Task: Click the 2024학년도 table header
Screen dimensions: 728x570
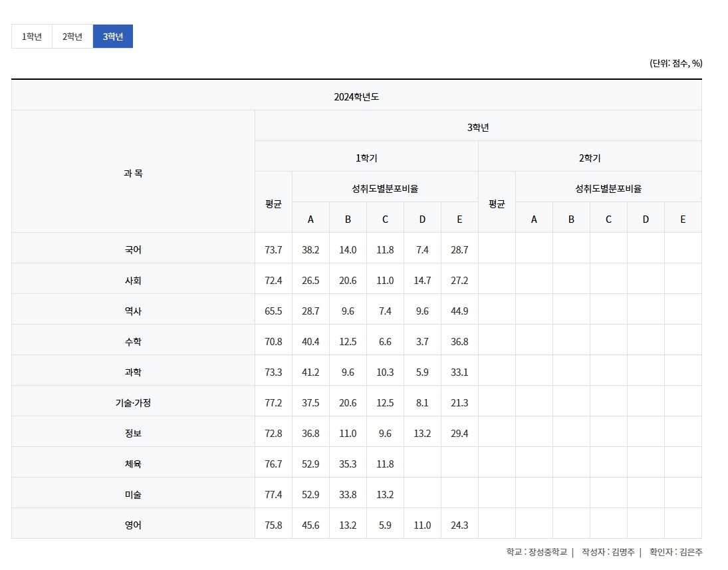Action: pyautogui.click(x=356, y=96)
